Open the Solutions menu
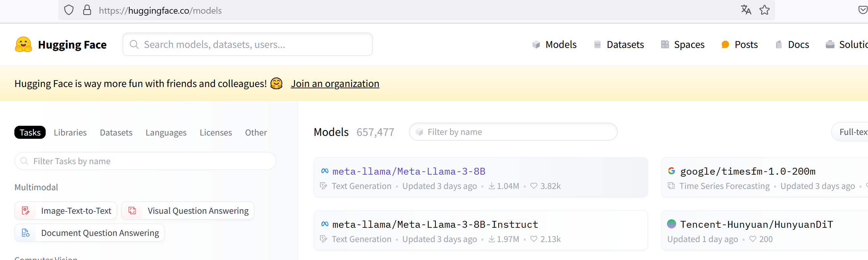 coord(847,44)
